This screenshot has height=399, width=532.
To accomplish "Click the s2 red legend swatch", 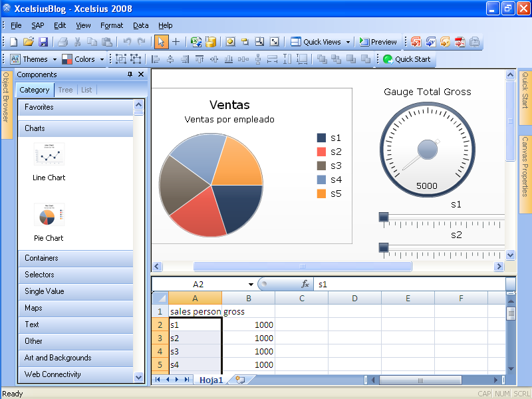I will (x=321, y=152).
